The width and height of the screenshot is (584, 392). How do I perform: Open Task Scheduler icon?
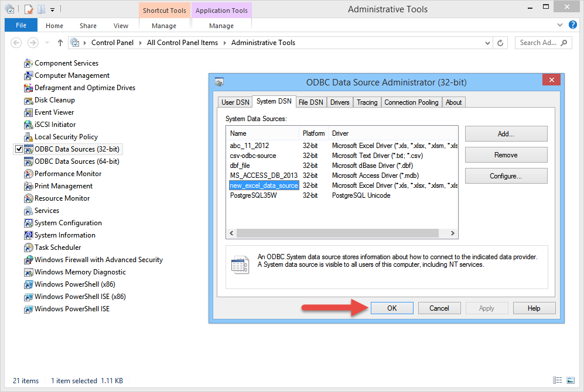28,247
